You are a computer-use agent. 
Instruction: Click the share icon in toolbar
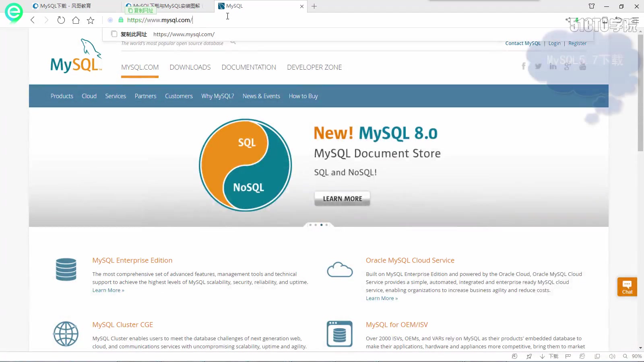pos(568,20)
